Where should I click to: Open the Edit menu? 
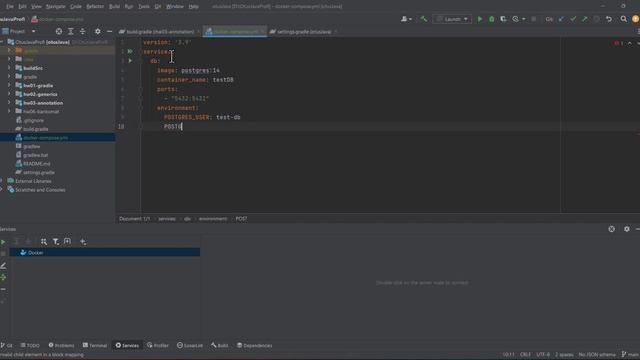point(22,6)
